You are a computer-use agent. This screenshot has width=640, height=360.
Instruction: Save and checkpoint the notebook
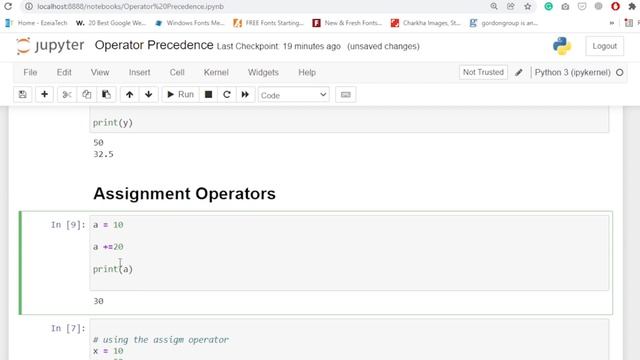pyautogui.click(x=22, y=95)
